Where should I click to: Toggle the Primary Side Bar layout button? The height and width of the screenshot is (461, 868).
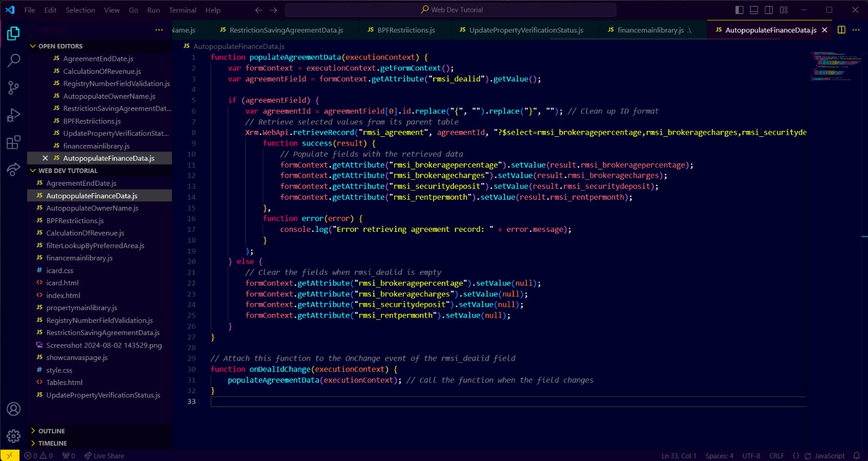click(x=739, y=10)
